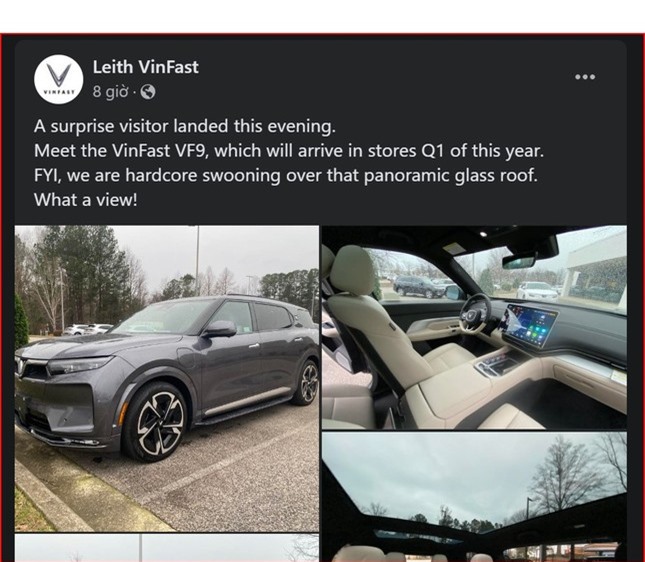Click the globe public audience icon
This screenshot has height=562, width=645.
(x=148, y=92)
